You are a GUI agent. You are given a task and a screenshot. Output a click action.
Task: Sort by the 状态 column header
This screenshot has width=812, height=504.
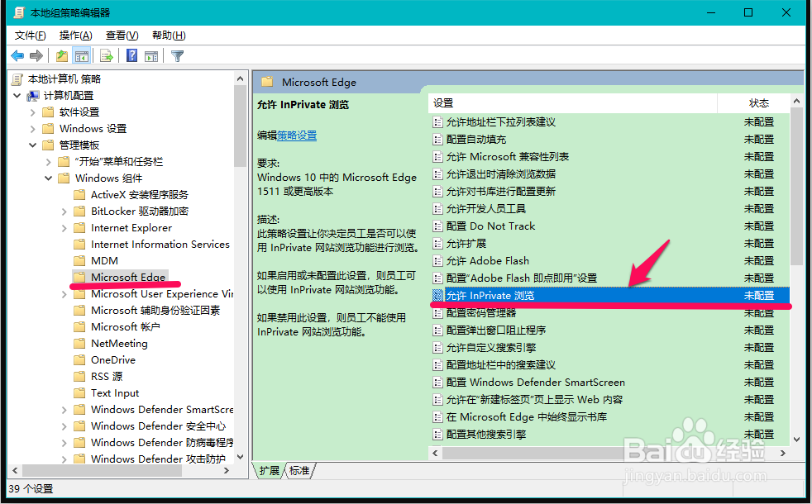click(x=753, y=103)
